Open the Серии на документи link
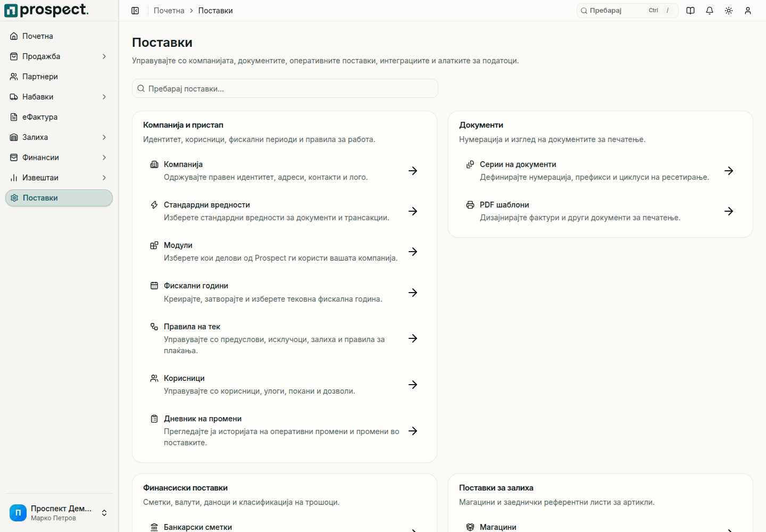This screenshot has width=766, height=532. (x=601, y=171)
